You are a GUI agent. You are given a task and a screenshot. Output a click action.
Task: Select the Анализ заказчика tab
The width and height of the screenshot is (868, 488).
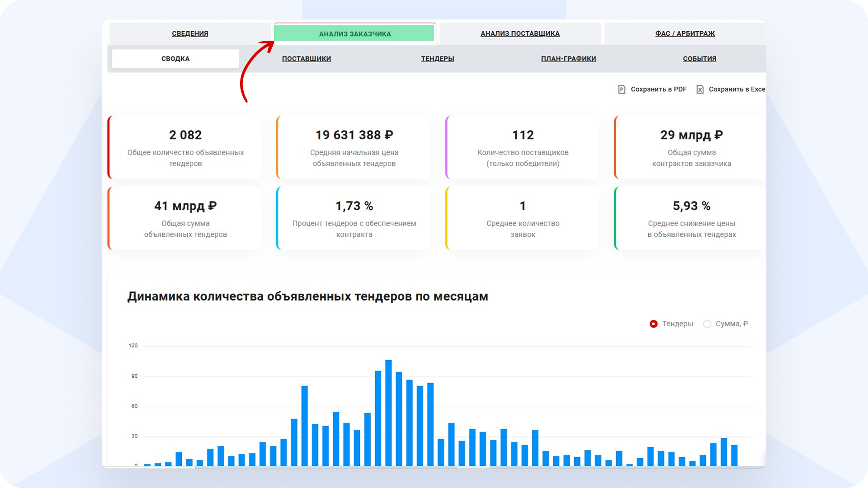(x=354, y=33)
